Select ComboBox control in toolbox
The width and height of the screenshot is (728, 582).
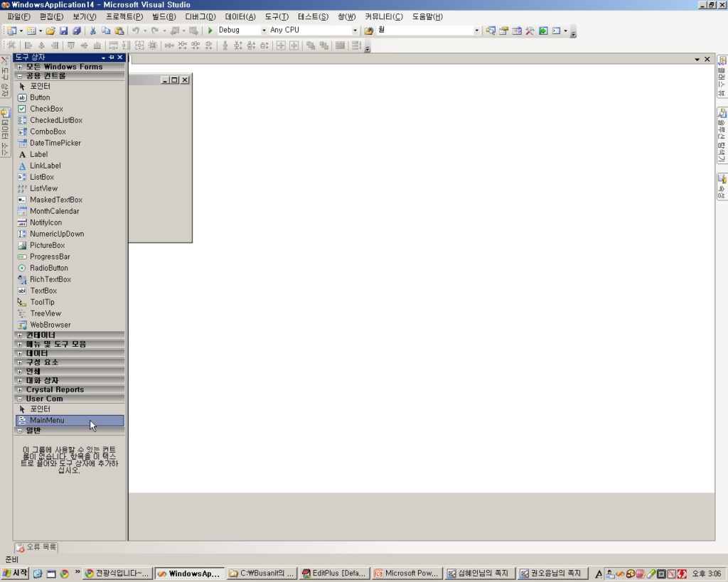(x=70, y=131)
